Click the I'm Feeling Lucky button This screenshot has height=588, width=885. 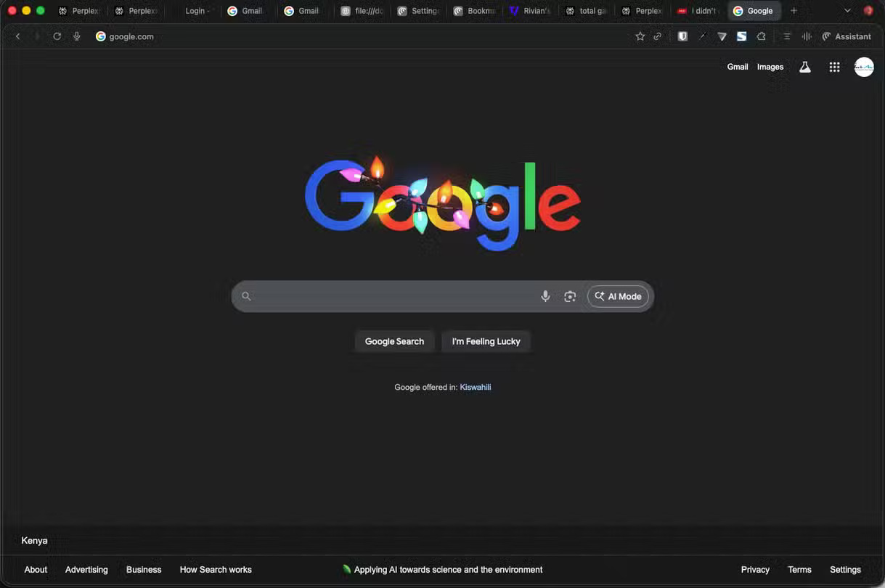(485, 341)
